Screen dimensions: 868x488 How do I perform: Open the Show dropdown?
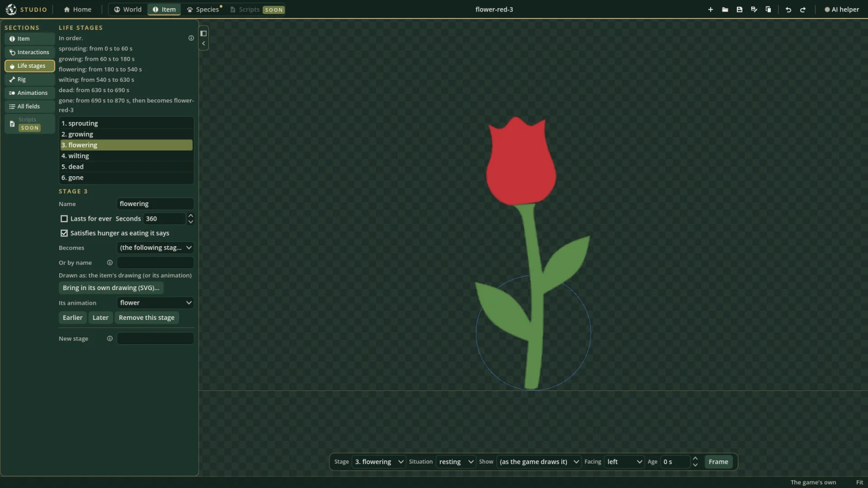539,462
